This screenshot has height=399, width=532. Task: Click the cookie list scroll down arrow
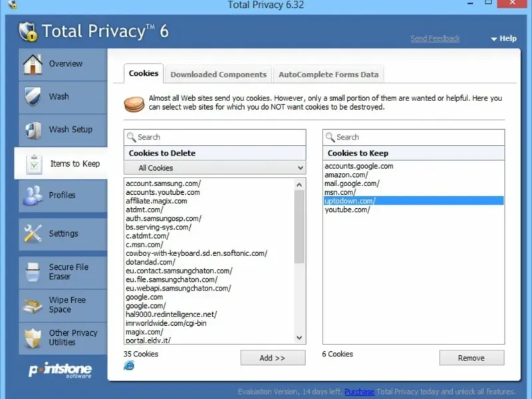click(x=299, y=338)
